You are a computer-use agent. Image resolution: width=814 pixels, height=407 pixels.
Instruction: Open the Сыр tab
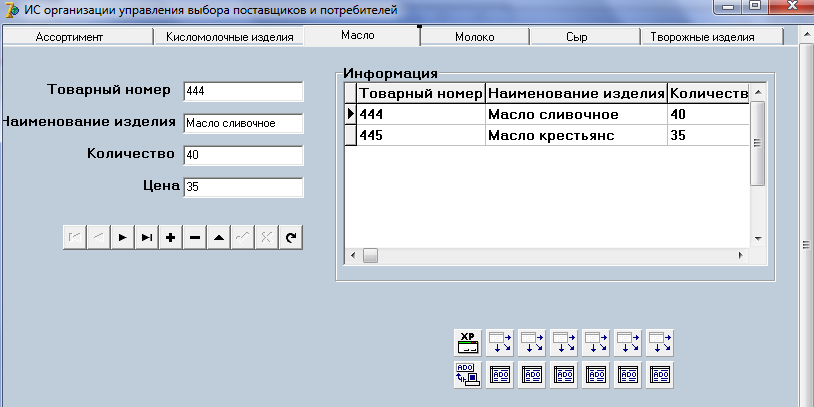(585, 37)
